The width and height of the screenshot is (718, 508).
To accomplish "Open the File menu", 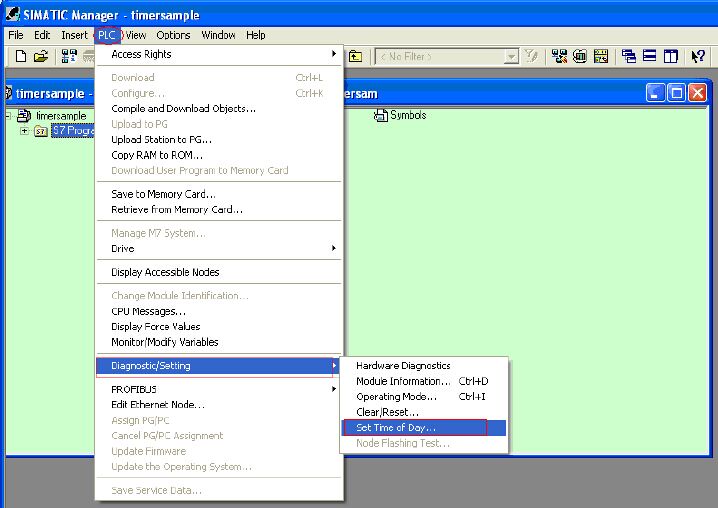I will point(16,35).
